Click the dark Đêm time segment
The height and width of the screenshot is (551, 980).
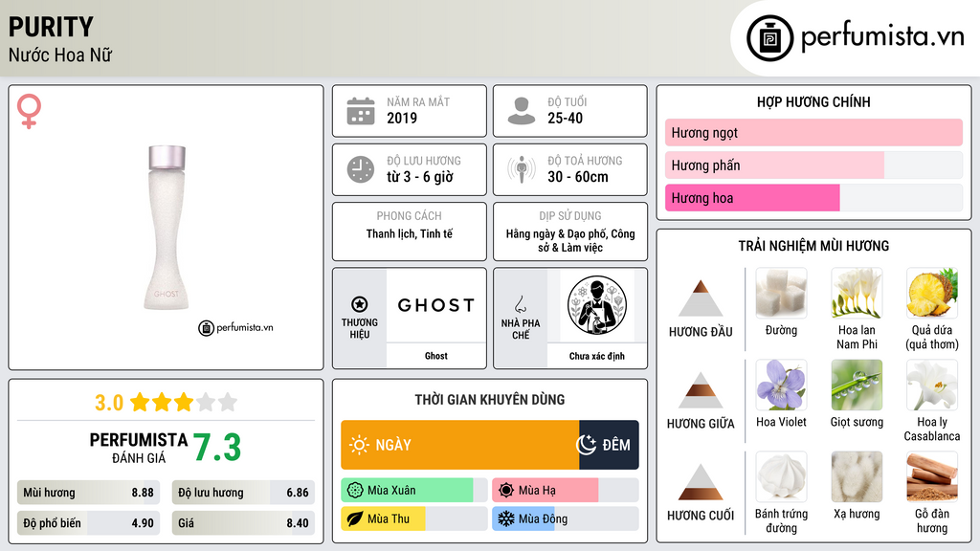coord(609,445)
